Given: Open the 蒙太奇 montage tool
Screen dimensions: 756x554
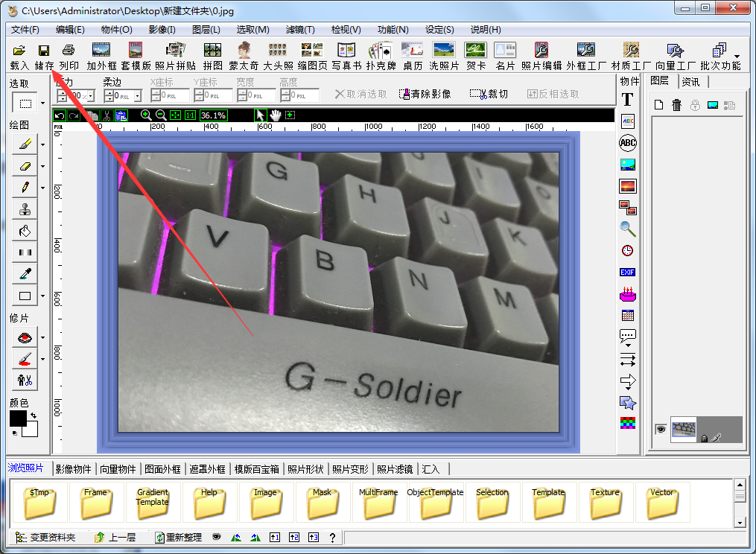Looking at the screenshot, I should click(x=244, y=57).
